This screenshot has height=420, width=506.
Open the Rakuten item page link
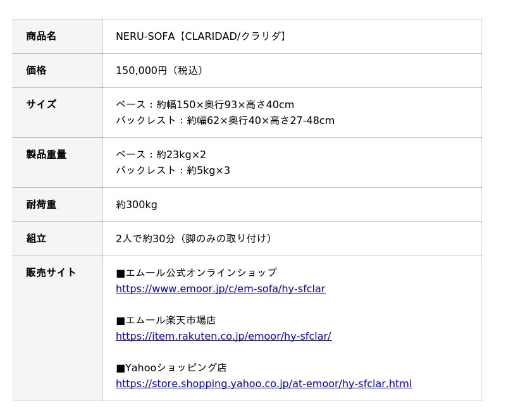pyautogui.click(x=223, y=337)
